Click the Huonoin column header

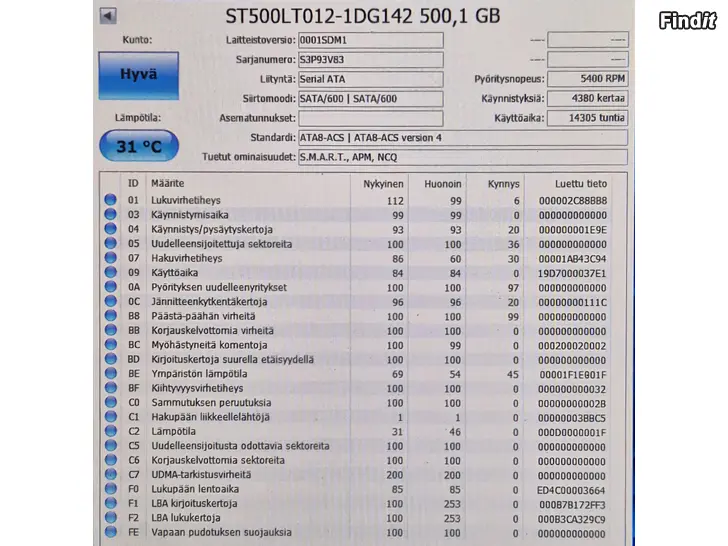pos(442,184)
